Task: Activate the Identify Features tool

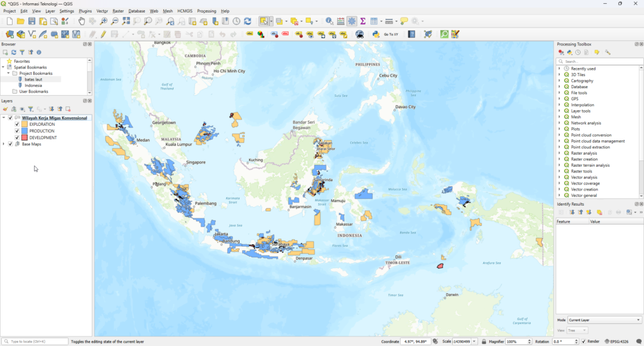Action: [330, 21]
